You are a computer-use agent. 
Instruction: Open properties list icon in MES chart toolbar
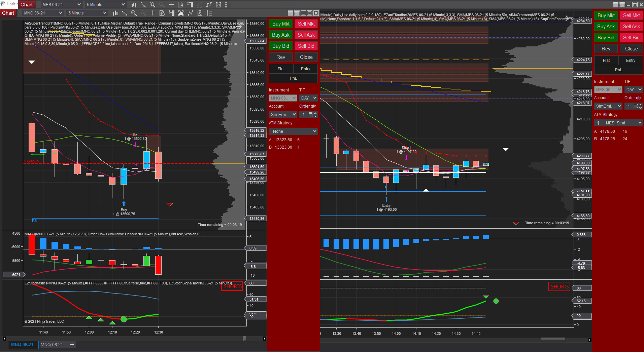(x=228, y=5)
